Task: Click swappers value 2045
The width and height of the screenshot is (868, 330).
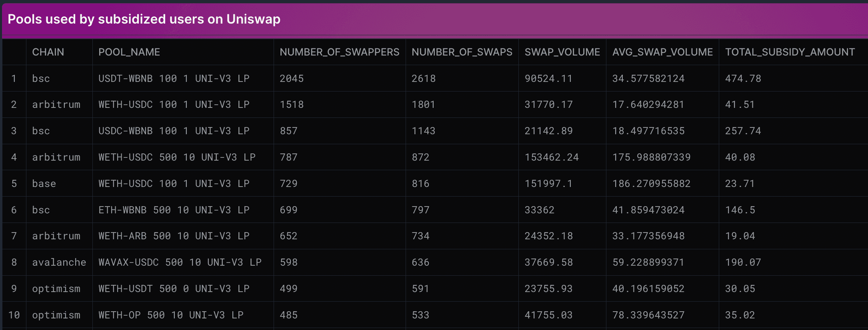Action: click(292, 78)
